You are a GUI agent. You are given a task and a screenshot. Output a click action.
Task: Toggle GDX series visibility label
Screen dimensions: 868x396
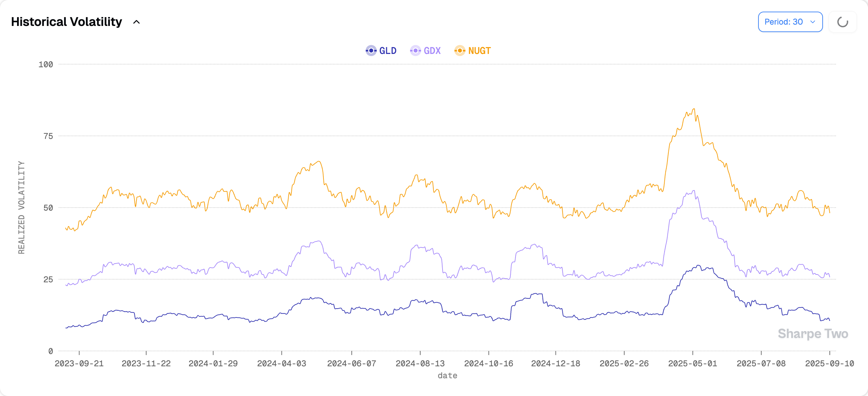coord(432,51)
